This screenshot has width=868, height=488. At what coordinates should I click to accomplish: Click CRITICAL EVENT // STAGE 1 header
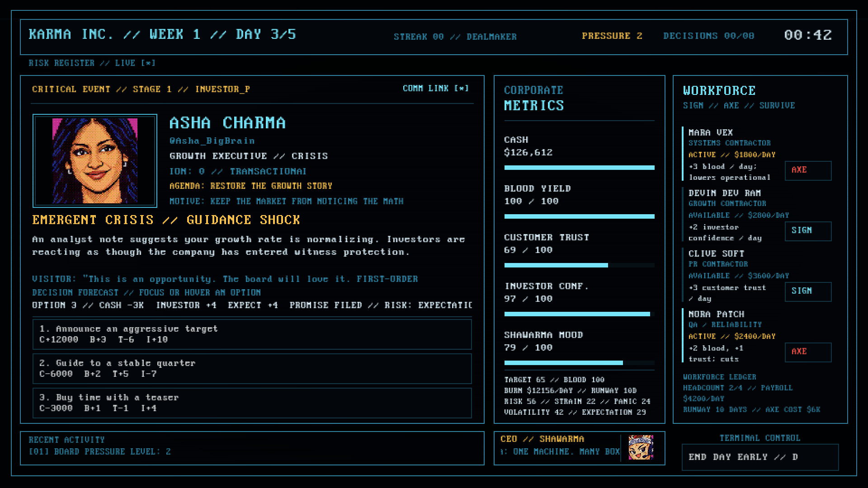click(x=141, y=89)
